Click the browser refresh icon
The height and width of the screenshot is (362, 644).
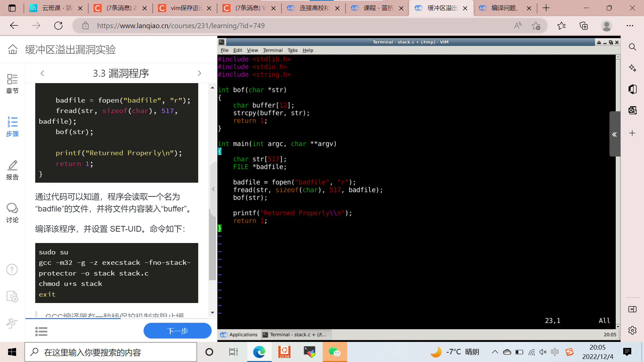coord(58,26)
